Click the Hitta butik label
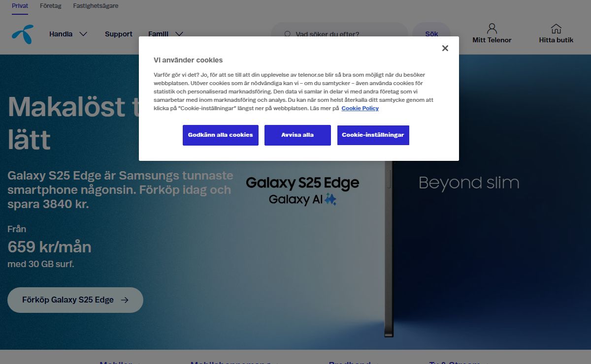 pyautogui.click(x=556, y=40)
